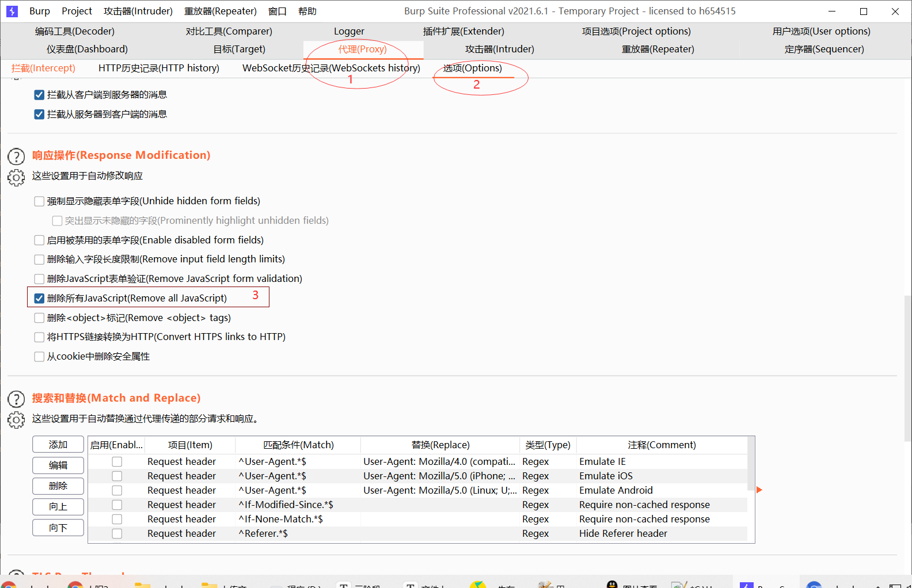This screenshot has height=588, width=912.
Task: Sort table by 匹配条件(Match) column header
Action: tap(298, 445)
